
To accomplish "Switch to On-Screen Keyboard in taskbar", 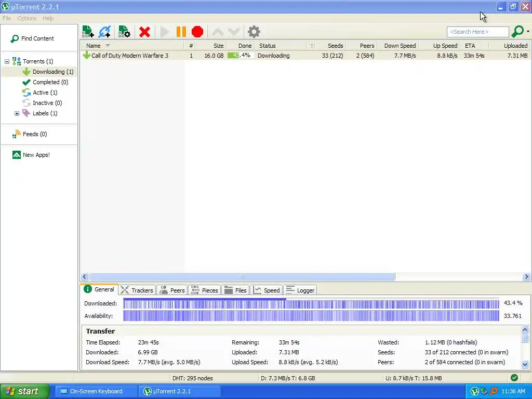I will coord(96,391).
